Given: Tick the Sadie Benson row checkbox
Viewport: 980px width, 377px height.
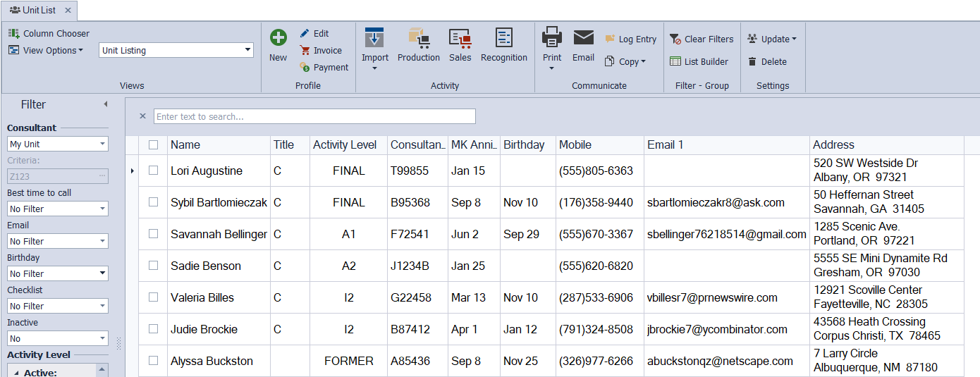Looking at the screenshot, I should click(x=153, y=266).
